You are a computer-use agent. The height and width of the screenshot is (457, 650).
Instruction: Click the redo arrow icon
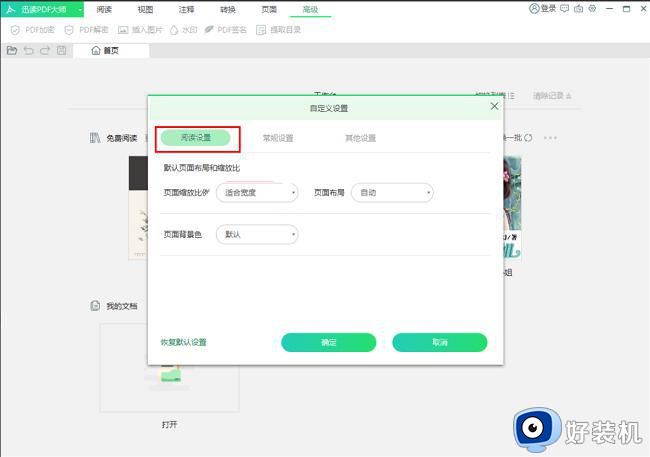pyautogui.click(x=45, y=51)
